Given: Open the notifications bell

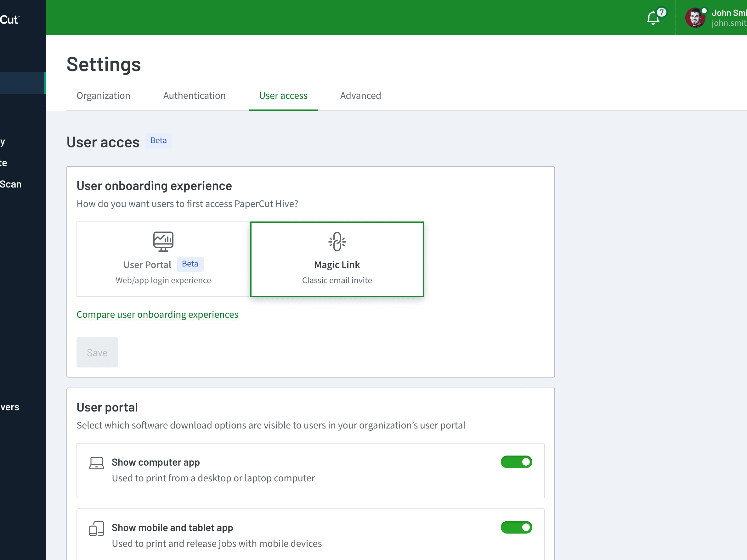Looking at the screenshot, I should pos(653,18).
